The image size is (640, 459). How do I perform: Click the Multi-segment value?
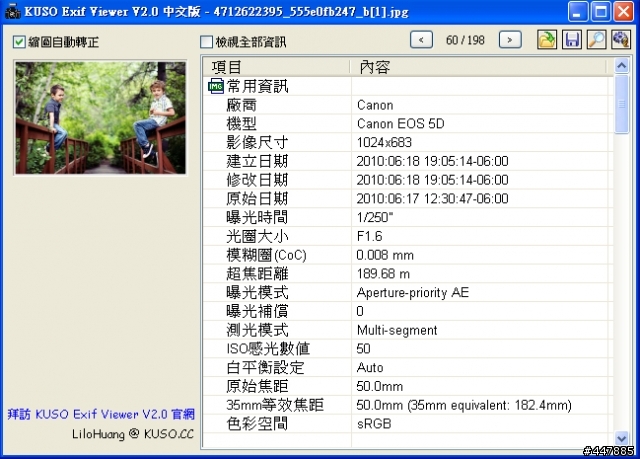[x=397, y=330]
